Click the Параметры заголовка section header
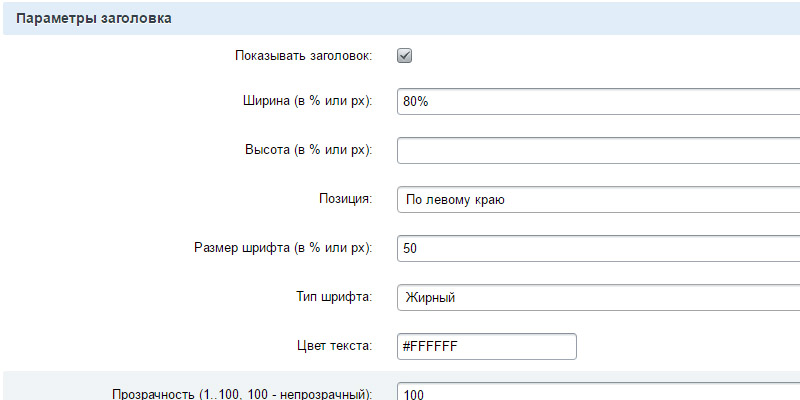 pyautogui.click(x=93, y=18)
